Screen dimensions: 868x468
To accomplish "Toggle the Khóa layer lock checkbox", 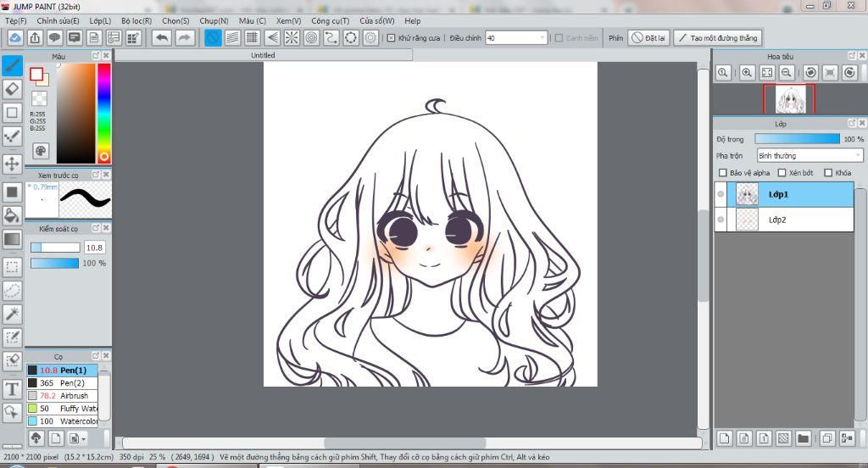I will 828,173.
